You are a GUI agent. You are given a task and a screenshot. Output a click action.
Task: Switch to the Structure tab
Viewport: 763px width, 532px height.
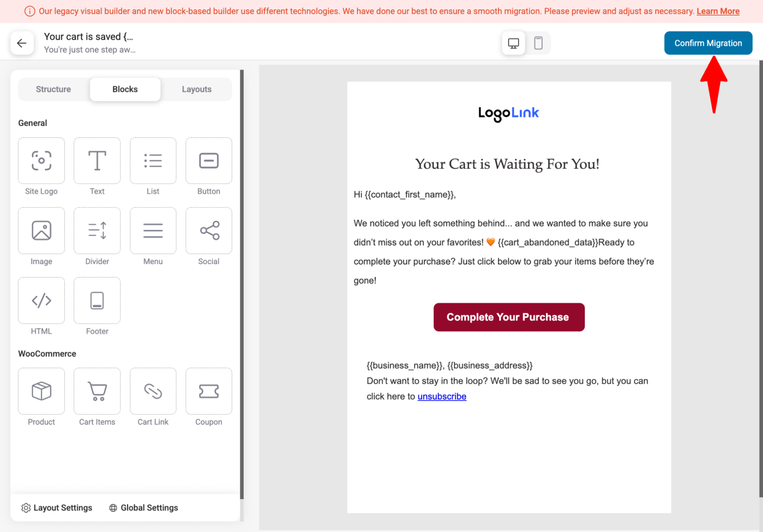pyautogui.click(x=53, y=89)
